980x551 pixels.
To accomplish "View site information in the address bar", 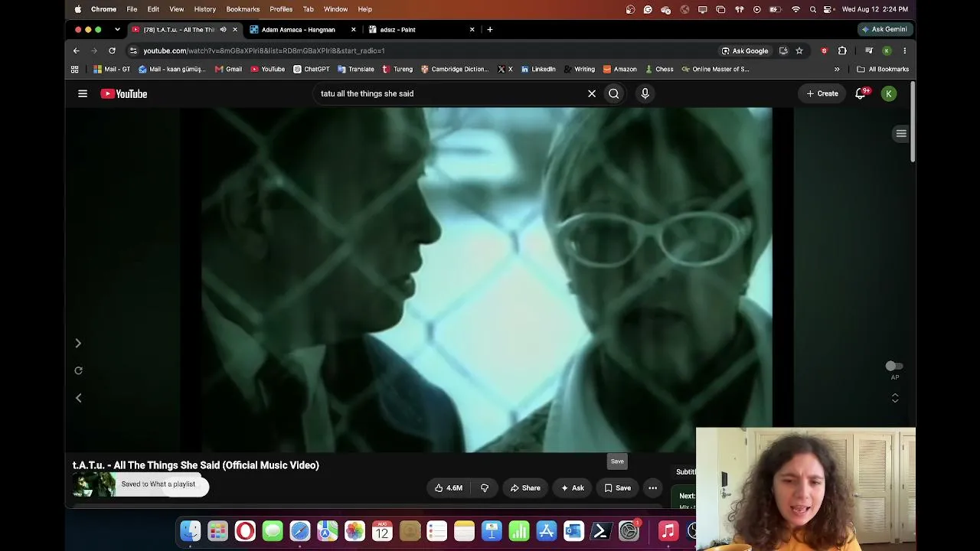I will pos(133,51).
